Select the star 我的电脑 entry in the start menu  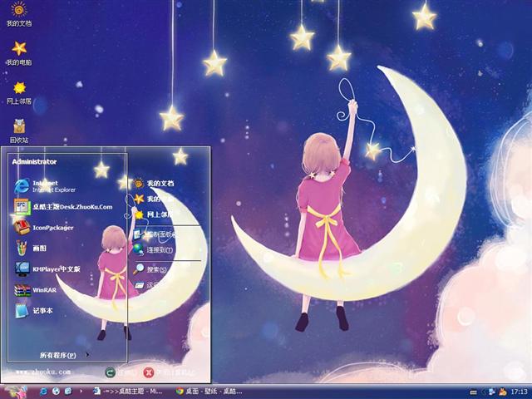pos(154,199)
